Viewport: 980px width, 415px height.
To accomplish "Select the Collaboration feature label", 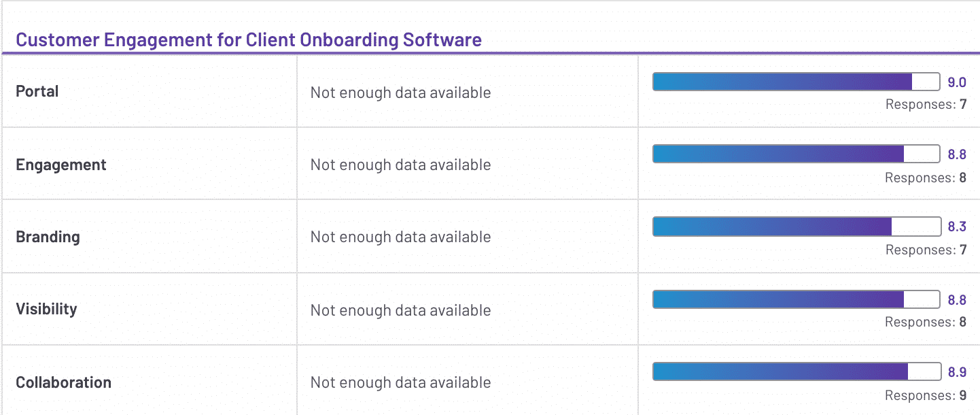I will [64, 382].
